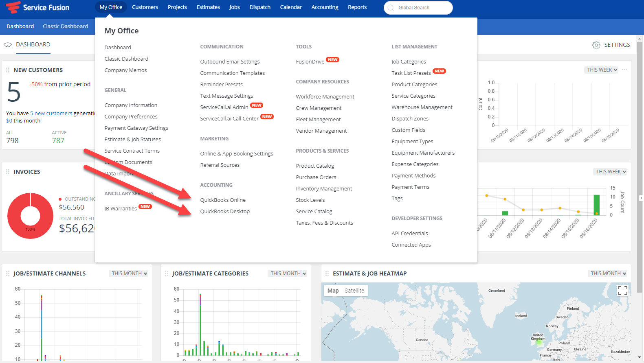The height and width of the screenshot is (363, 644).
Task: Open Referral Sources
Action: [x=220, y=165]
